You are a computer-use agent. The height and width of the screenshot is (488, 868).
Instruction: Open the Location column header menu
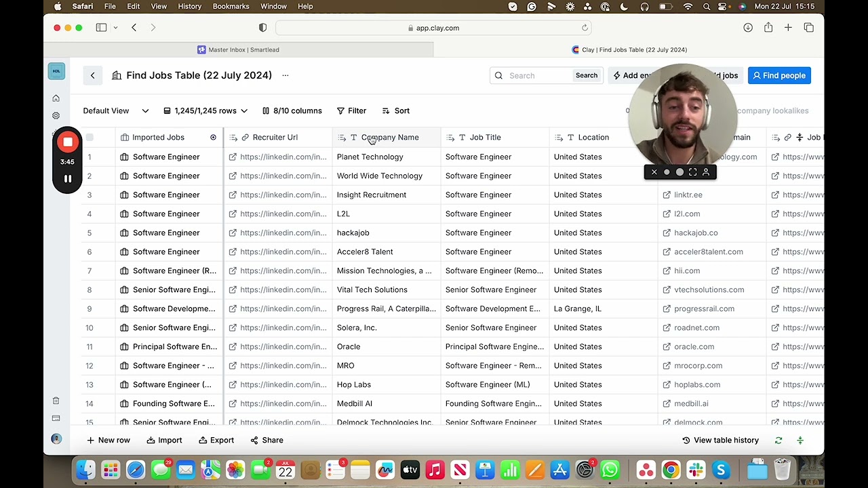(604, 138)
